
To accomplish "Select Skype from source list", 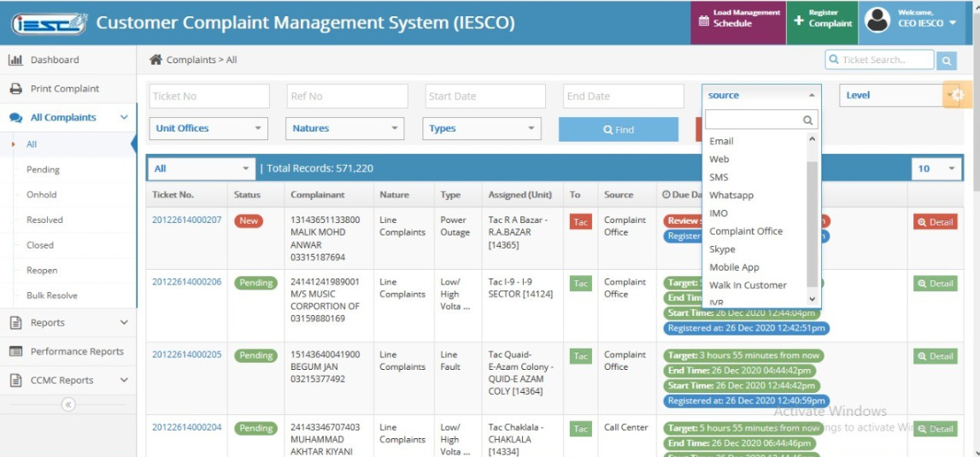I will pos(755,249).
